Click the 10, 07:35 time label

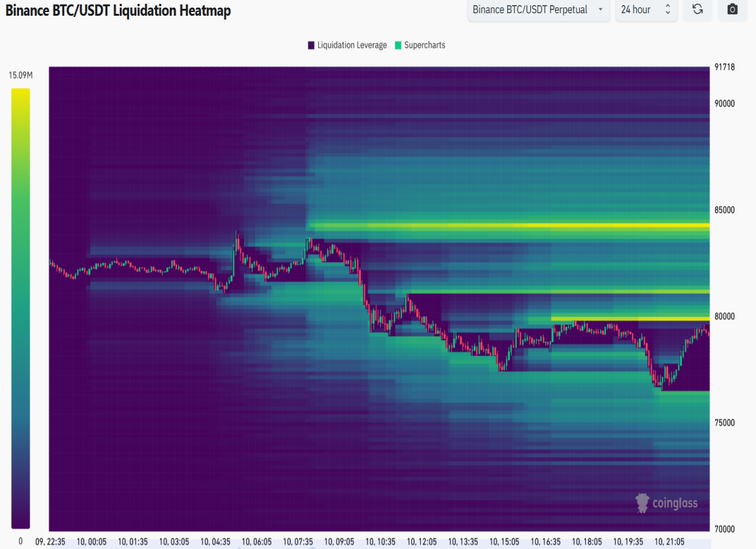tap(298, 541)
